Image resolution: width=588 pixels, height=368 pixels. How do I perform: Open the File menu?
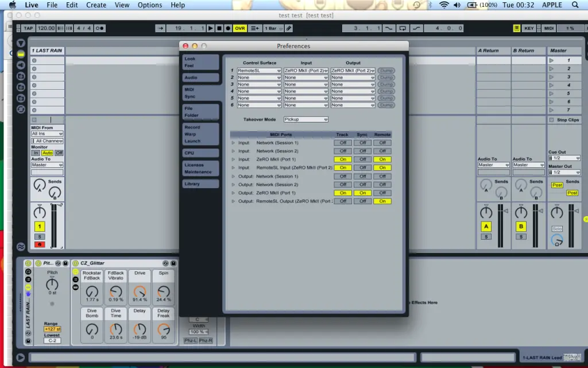pyautogui.click(x=52, y=5)
